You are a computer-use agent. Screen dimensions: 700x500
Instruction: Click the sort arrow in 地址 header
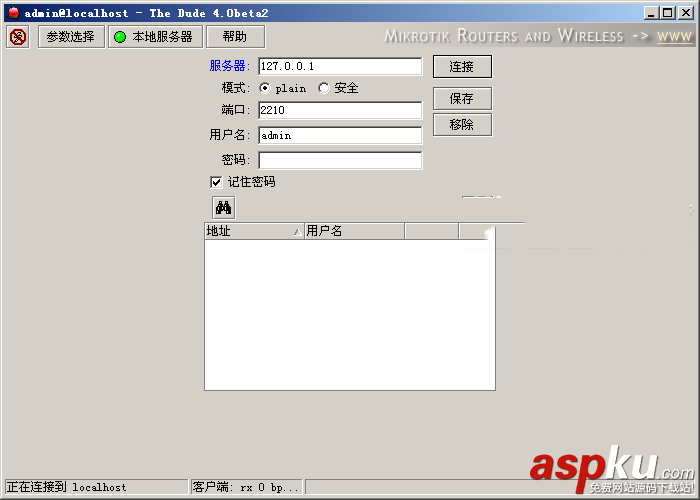pos(297,232)
